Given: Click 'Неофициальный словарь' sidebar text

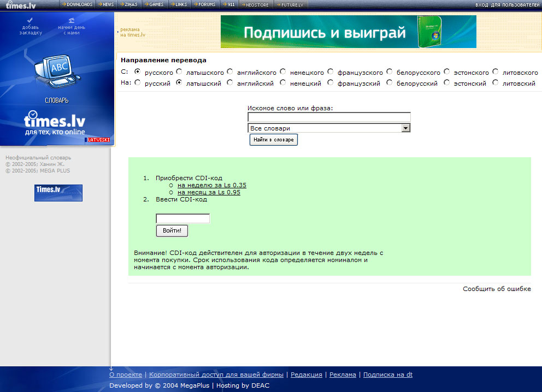Looking at the screenshot, I should click(38, 157).
